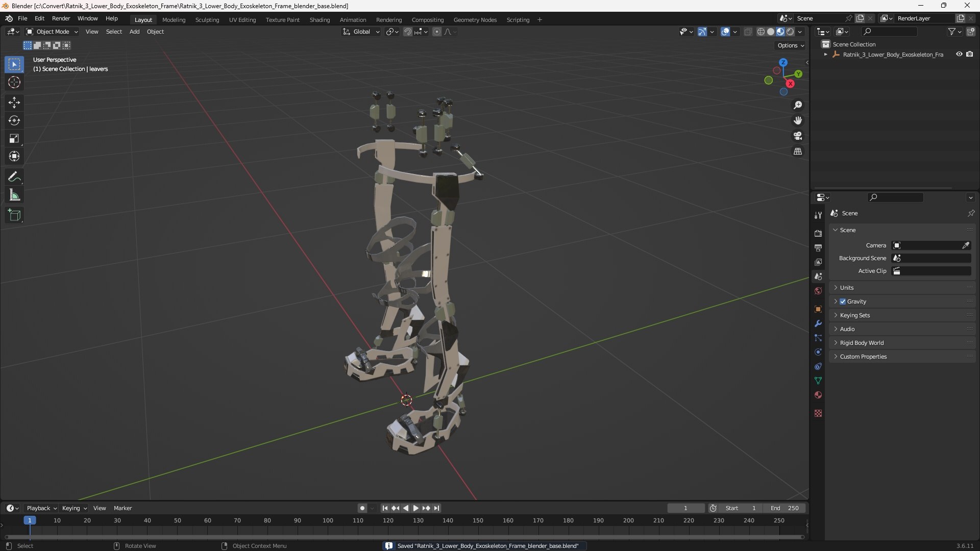Toggle the snap magnet button
Screen dimensions: 980x551
point(408,32)
